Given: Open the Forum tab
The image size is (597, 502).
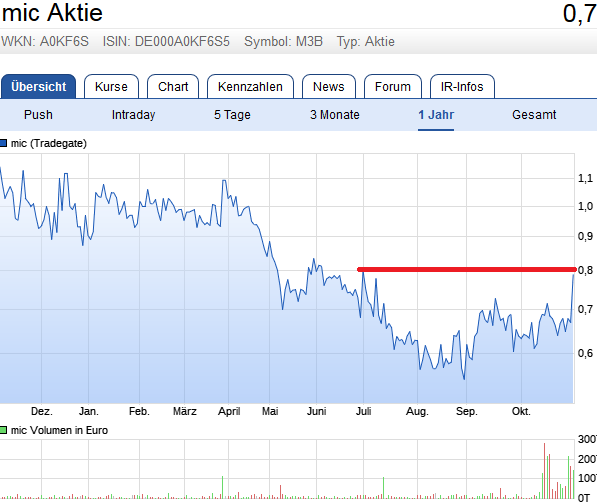Looking at the screenshot, I should tap(393, 86).
